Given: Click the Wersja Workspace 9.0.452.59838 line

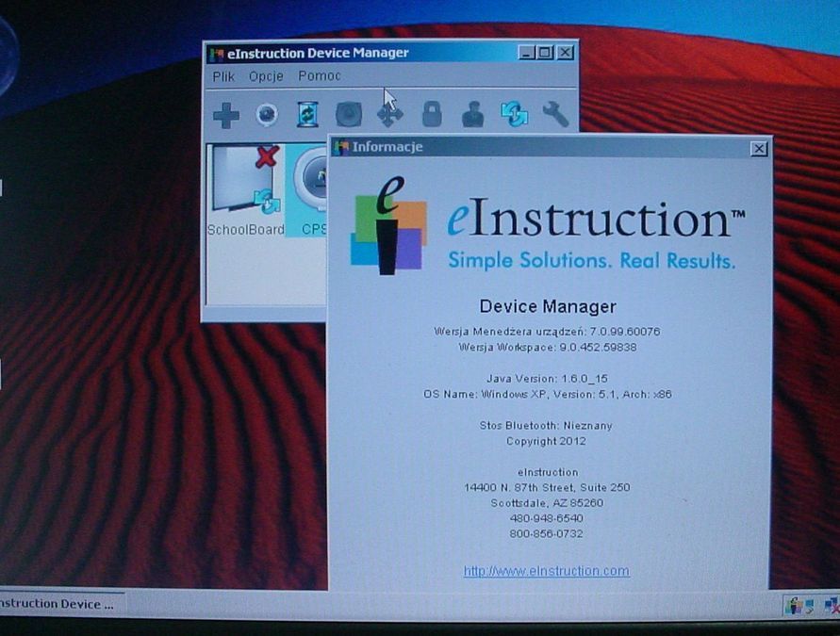Looking at the screenshot, I should tap(548, 348).
